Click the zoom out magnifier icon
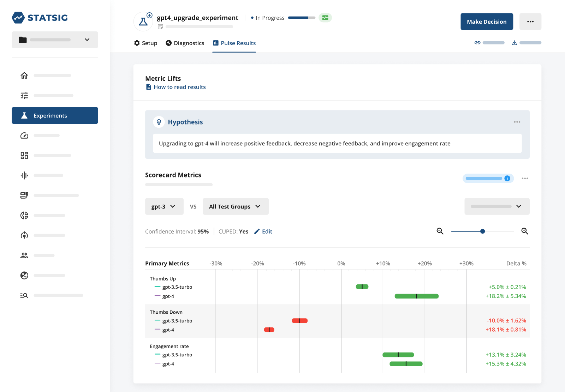The height and width of the screenshot is (392, 565). (x=440, y=231)
